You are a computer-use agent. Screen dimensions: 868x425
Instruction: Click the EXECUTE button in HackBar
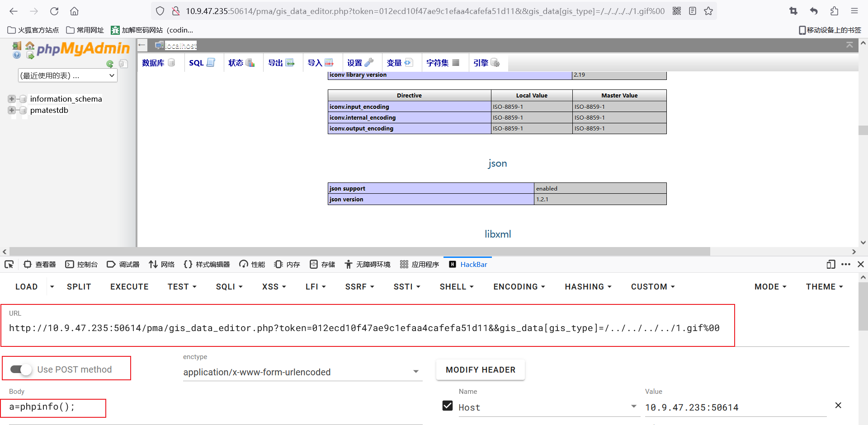pyautogui.click(x=129, y=287)
